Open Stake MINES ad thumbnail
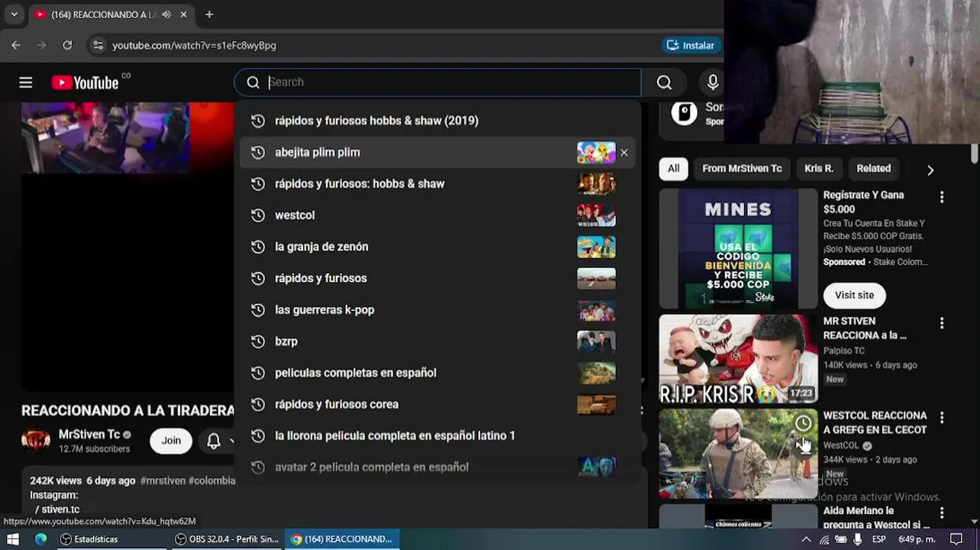 click(x=738, y=248)
